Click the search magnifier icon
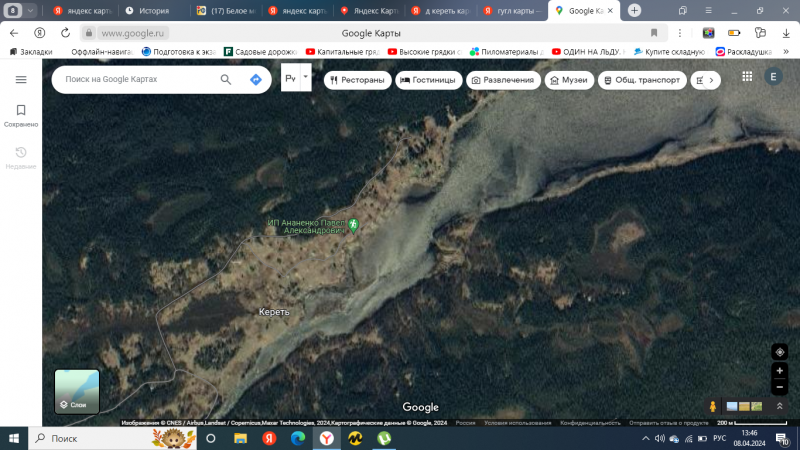 (x=226, y=79)
